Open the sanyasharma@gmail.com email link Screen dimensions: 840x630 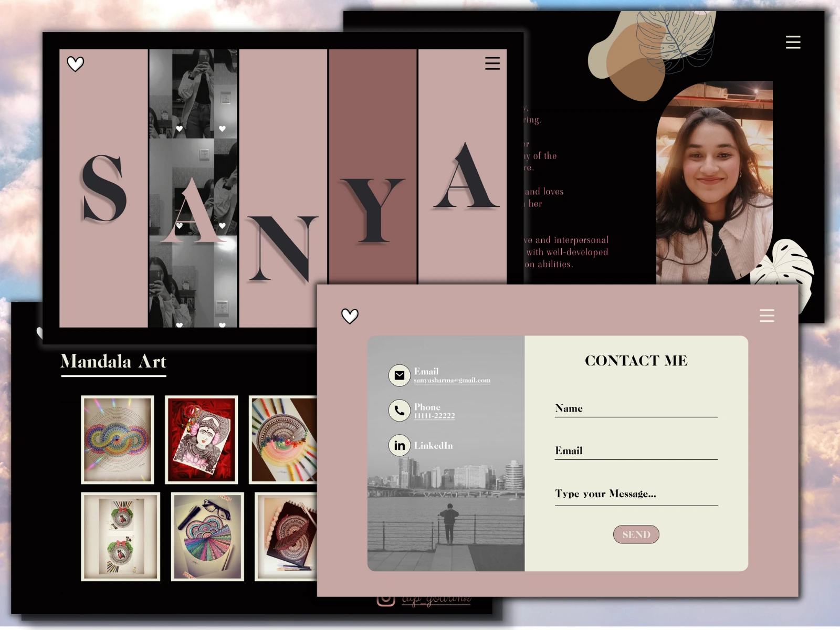click(x=452, y=380)
